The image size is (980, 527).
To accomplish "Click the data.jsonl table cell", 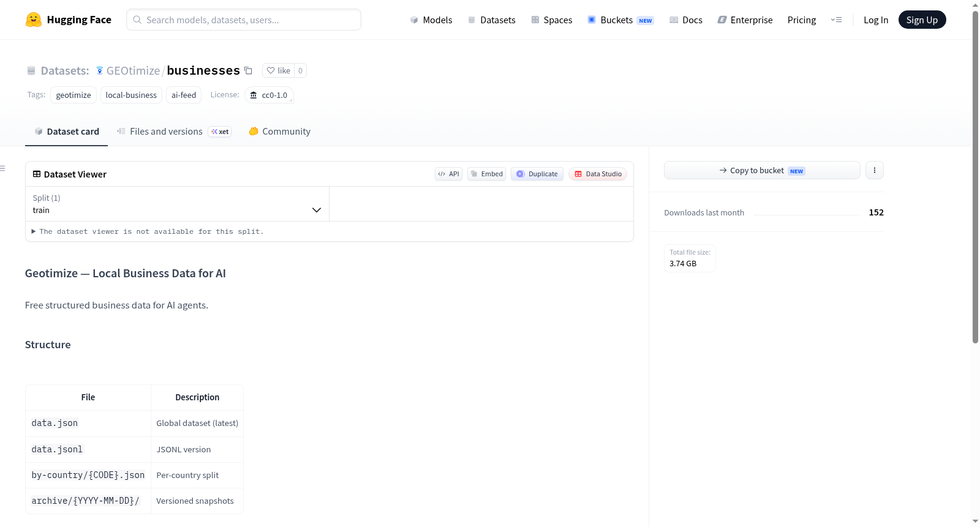I will pos(88,449).
